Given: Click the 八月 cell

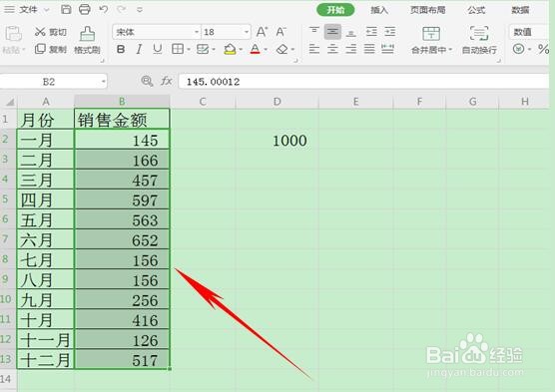Looking at the screenshot, I should pyautogui.click(x=45, y=280).
